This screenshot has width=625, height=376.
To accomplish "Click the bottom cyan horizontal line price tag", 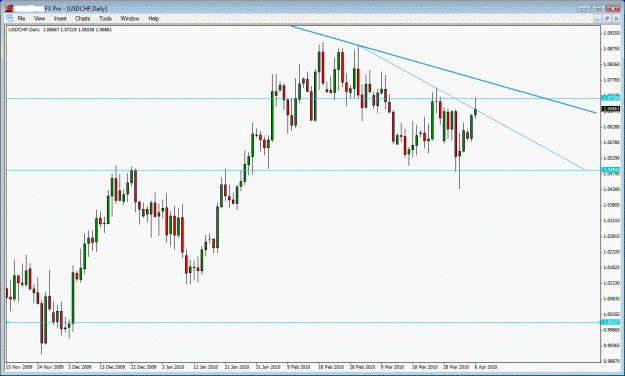I will (x=611, y=322).
